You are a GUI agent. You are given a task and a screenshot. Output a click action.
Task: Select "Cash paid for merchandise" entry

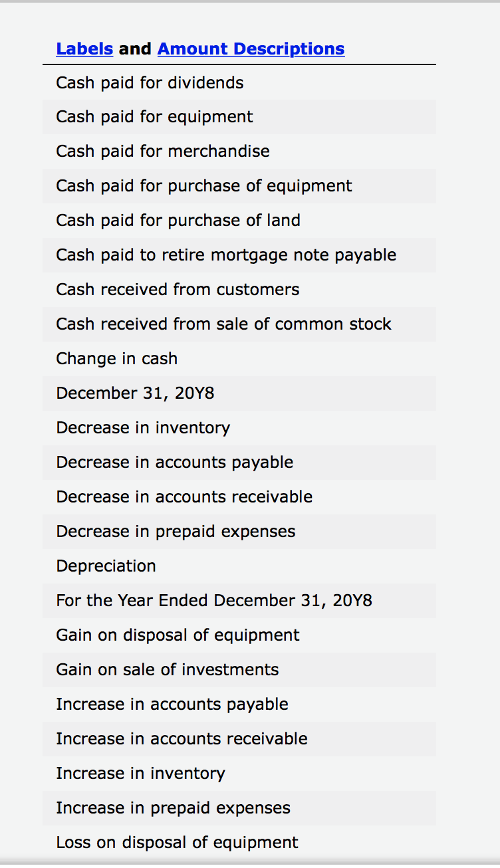coord(162,151)
